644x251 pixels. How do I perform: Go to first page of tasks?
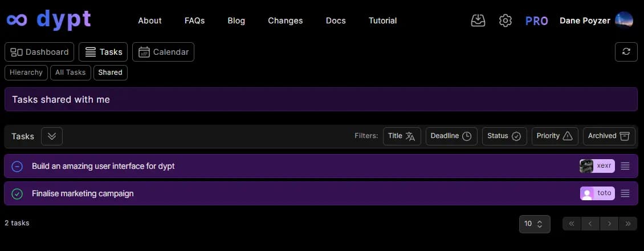[x=572, y=224]
